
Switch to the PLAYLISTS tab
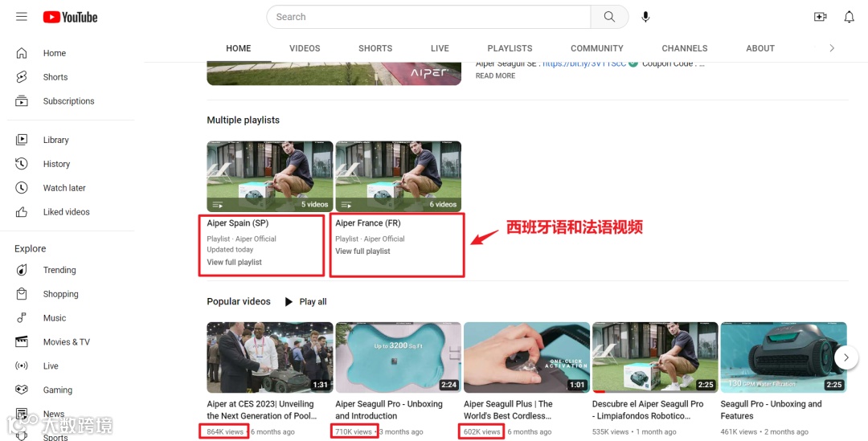[x=510, y=49]
